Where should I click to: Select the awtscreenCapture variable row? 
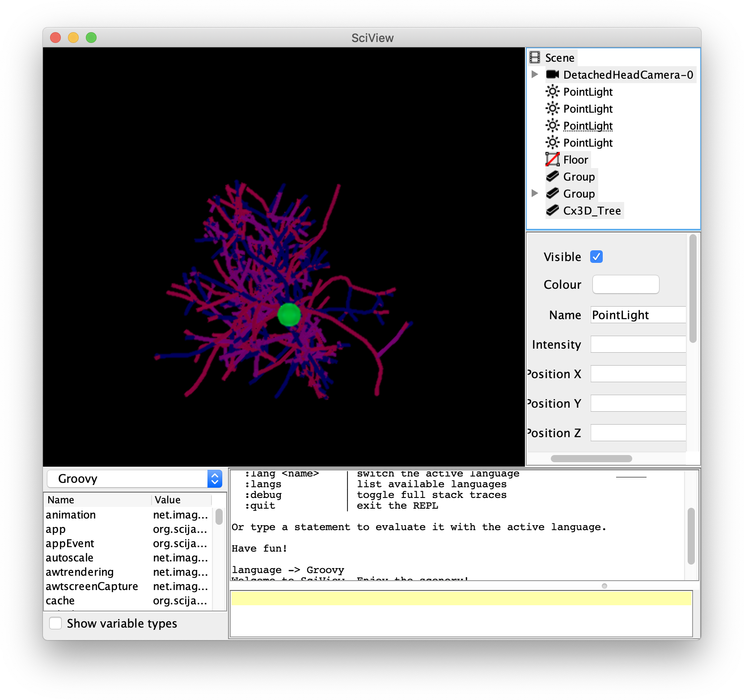[x=128, y=586]
